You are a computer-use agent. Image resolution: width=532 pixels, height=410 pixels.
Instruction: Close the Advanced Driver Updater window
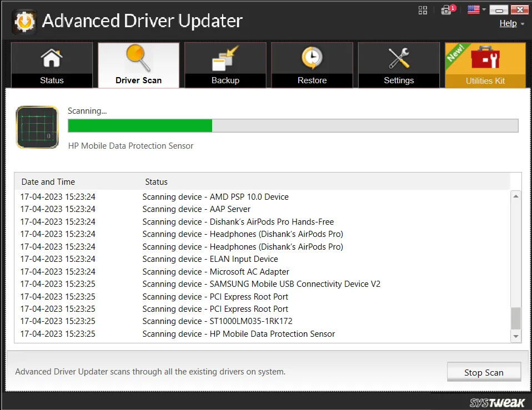(x=519, y=10)
